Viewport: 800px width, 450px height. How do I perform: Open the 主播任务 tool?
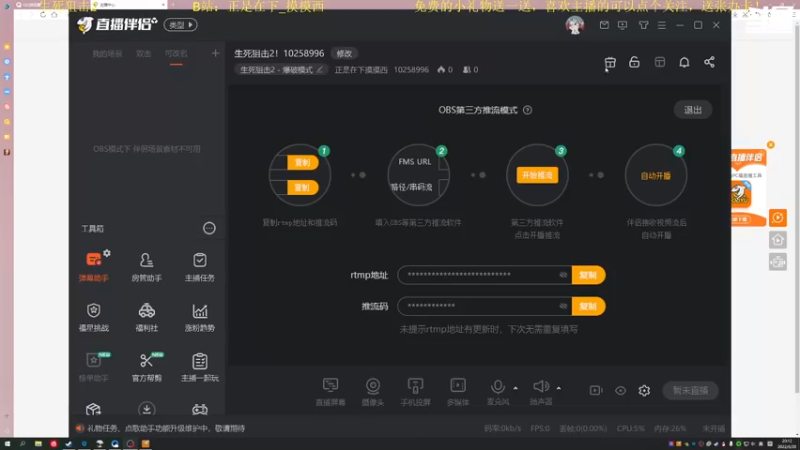point(199,266)
